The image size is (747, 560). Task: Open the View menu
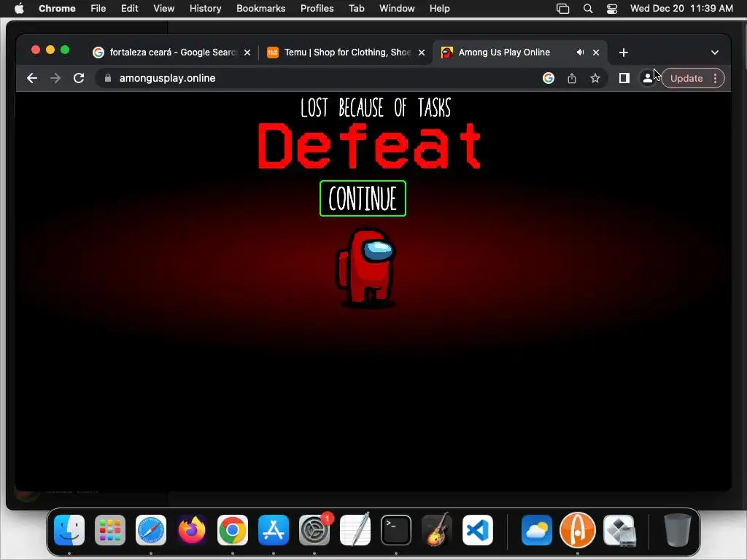coord(163,8)
